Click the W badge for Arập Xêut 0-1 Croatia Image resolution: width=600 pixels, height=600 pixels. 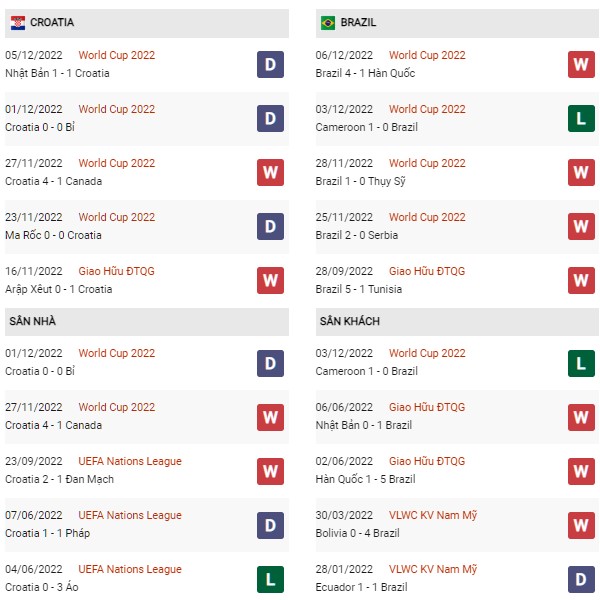pyautogui.click(x=270, y=281)
